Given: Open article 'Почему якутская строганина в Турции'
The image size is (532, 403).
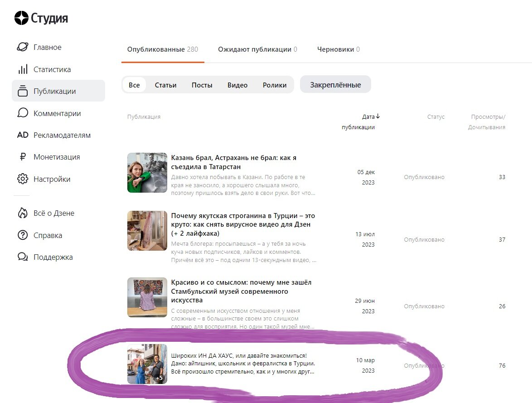Looking at the screenshot, I should (x=243, y=224).
